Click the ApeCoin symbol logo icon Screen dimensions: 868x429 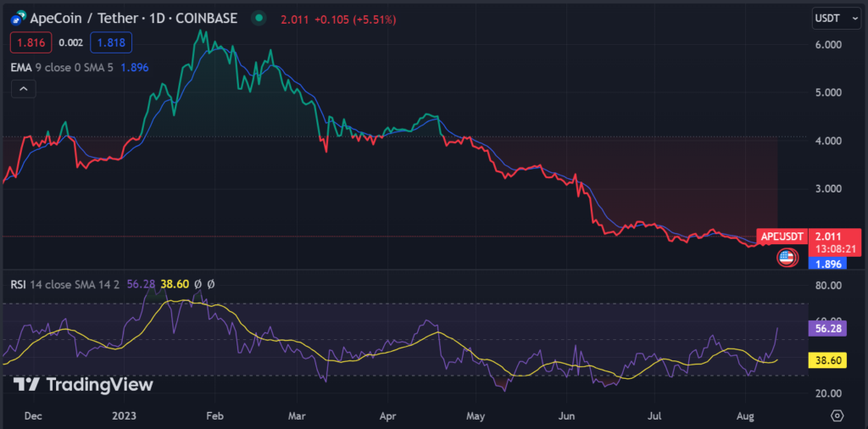[x=18, y=19]
